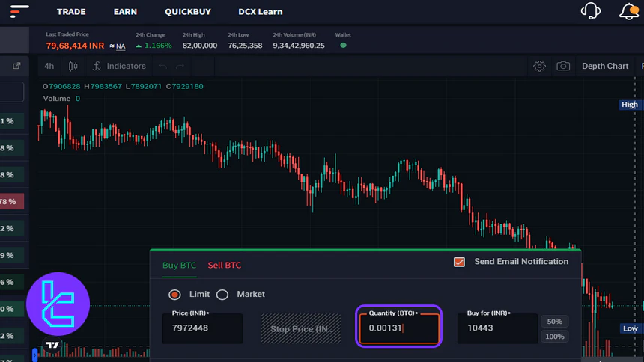Image resolution: width=644 pixels, height=362 pixels.
Task: Switch to Depth Chart
Action: tap(605, 66)
